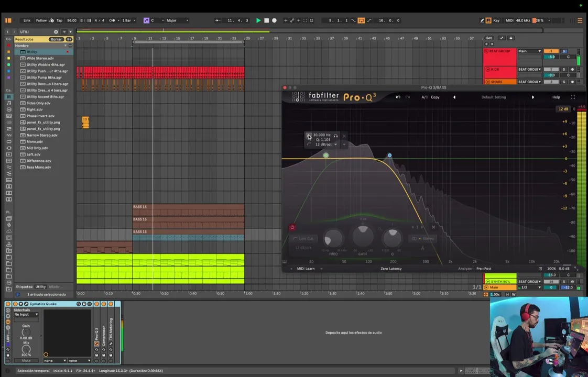Toggle Compressor device activator in rack
Image resolution: width=588 pixels, height=377 pixels.
click(103, 304)
